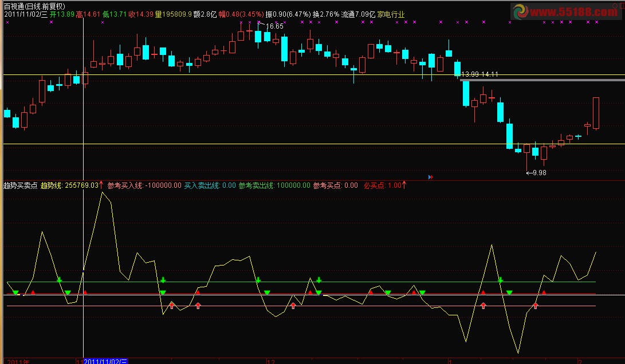The image size is (625, 364).
Task: Click the tall red candlestick at the chart's far right
Action: pyautogui.click(x=596, y=113)
